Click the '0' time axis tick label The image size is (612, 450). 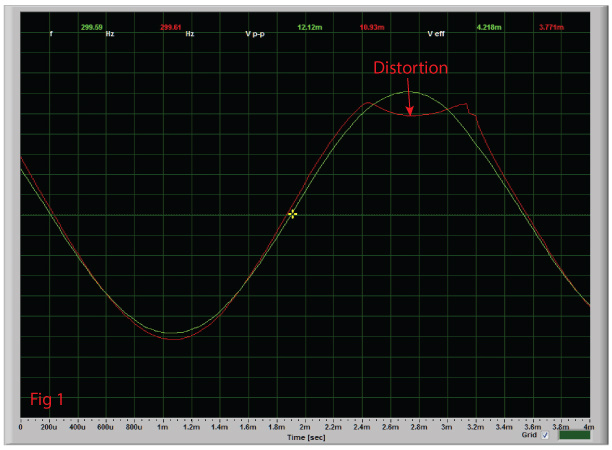coord(21,427)
